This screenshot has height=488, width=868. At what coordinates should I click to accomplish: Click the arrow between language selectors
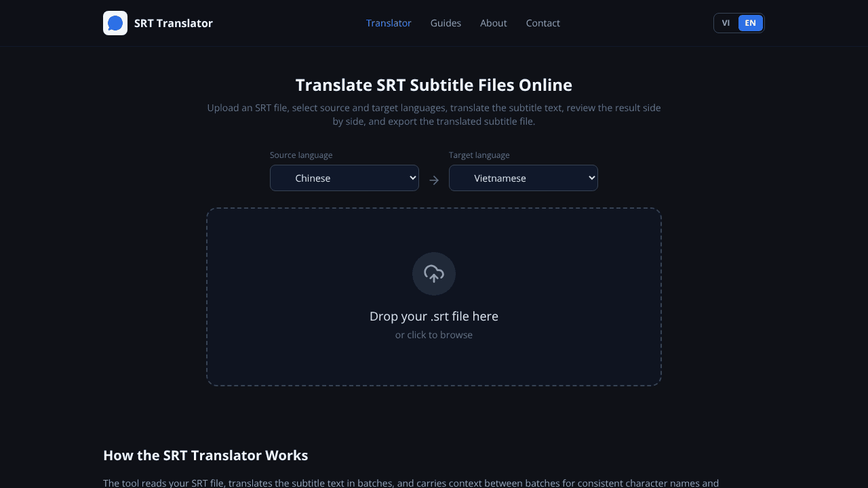[434, 180]
